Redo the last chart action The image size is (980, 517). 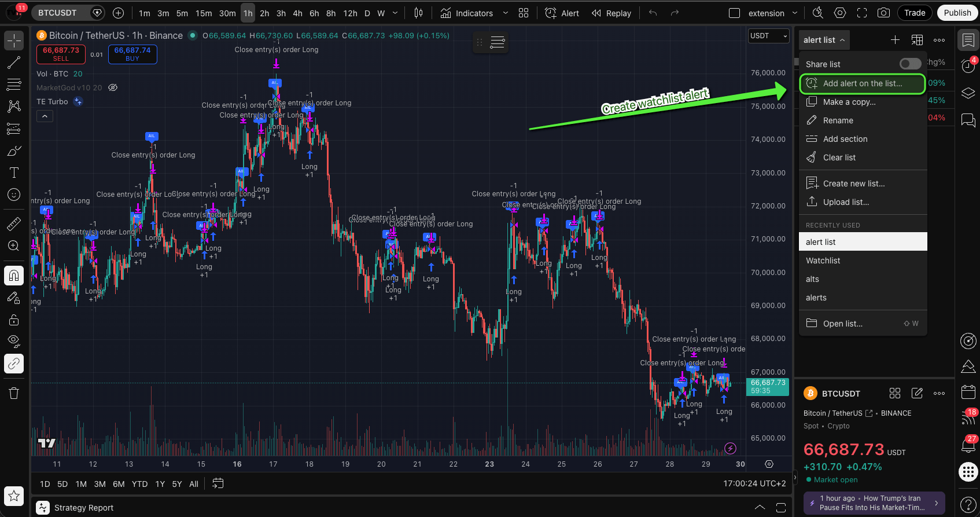click(675, 13)
